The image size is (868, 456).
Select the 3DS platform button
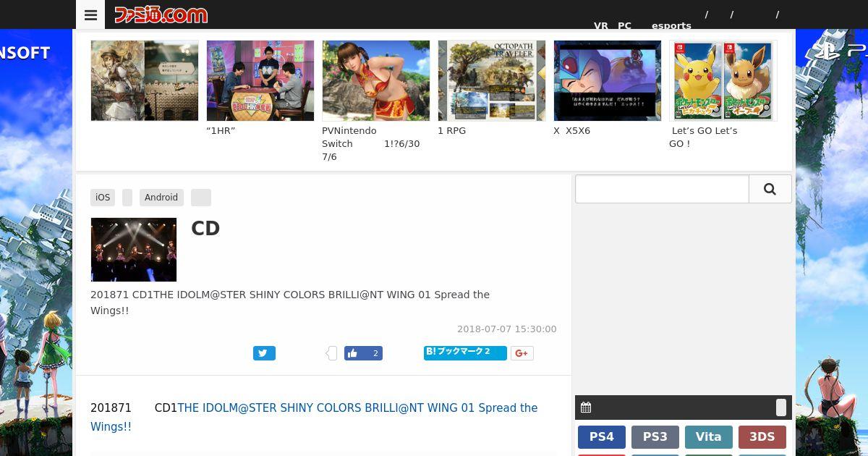click(762, 437)
